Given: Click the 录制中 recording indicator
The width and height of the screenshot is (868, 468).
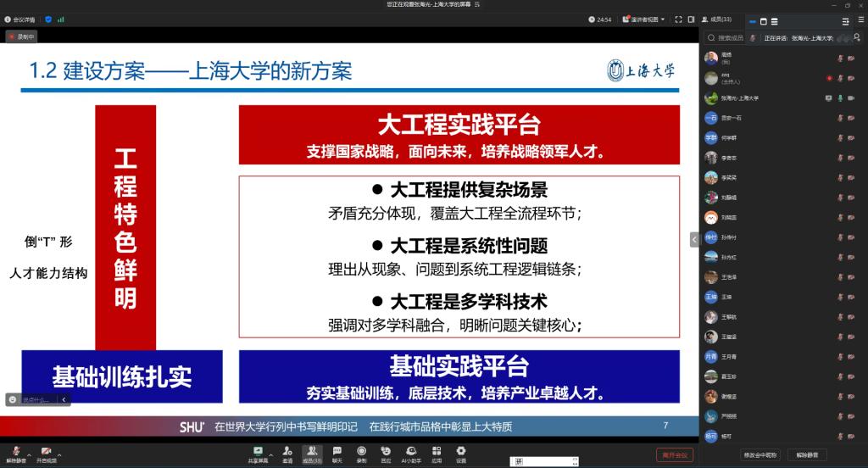Looking at the screenshot, I should point(21,37).
